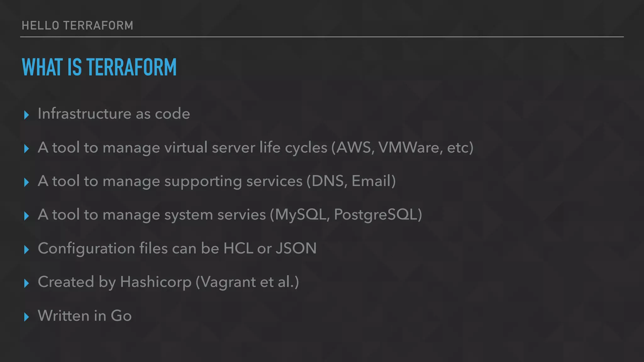Click the phrase manage supporting services
Image resolution: width=644 pixels, height=362 pixels.
tap(203, 182)
